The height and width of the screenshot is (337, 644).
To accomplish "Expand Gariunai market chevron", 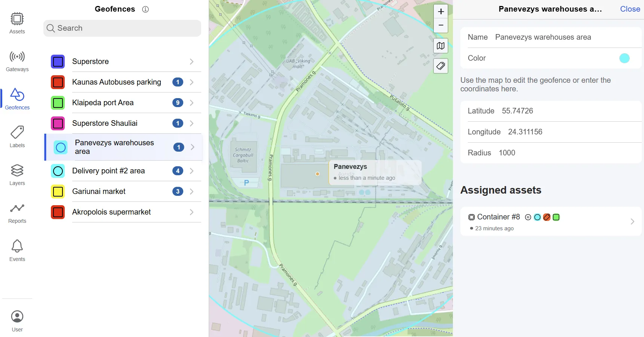I will point(191,191).
